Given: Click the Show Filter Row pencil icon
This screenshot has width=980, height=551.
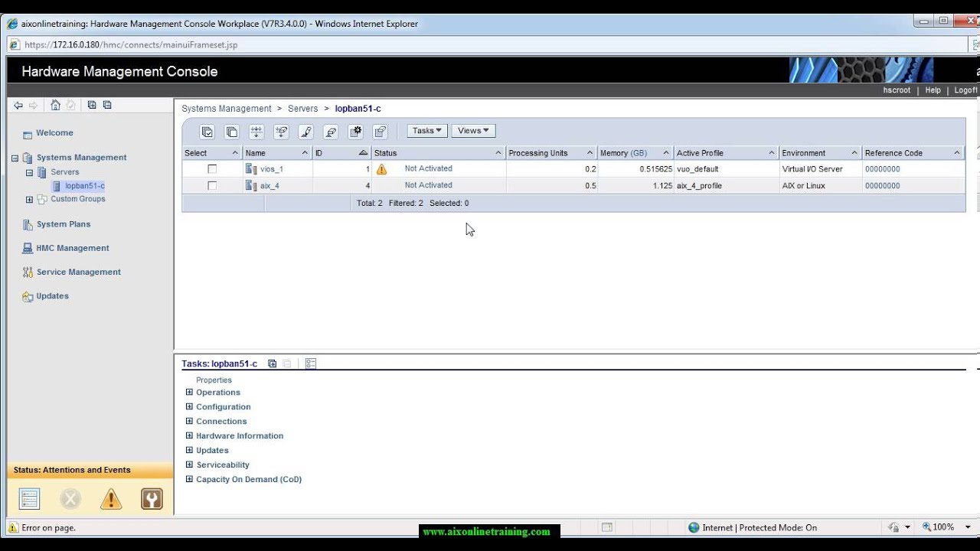Looking at the screenshot, I should (306, 132).
